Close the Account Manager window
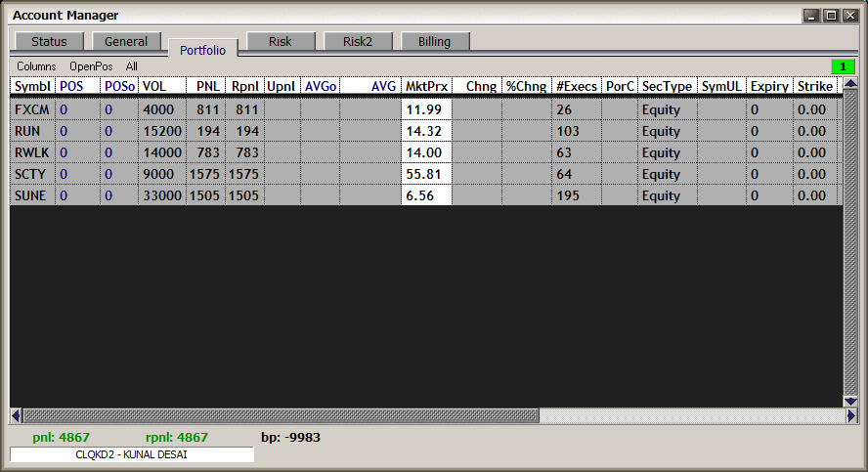 coord(850,16)
